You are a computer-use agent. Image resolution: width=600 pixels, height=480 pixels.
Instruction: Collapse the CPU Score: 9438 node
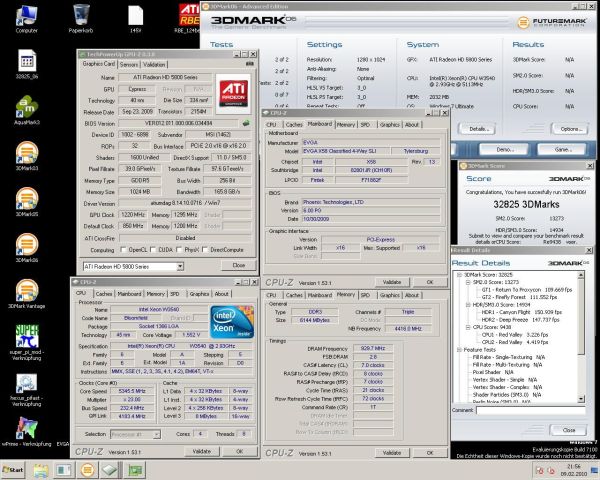pos(468,327)
